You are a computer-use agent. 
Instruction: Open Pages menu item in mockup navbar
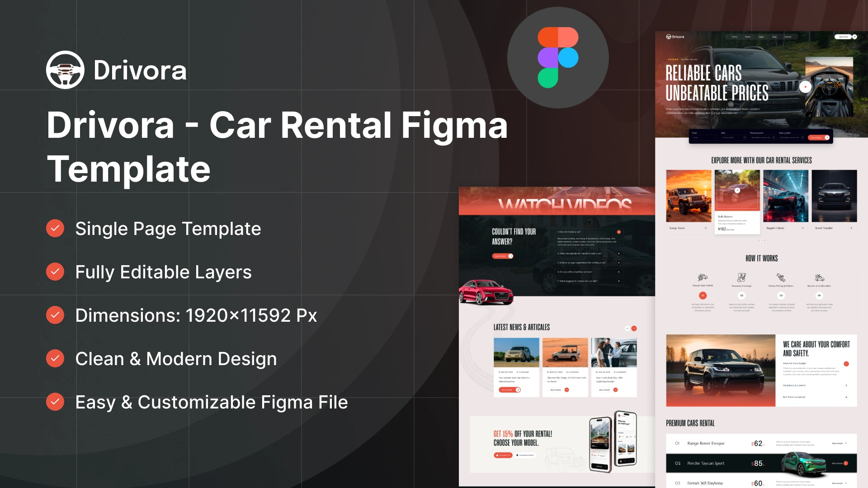point(761,37)
